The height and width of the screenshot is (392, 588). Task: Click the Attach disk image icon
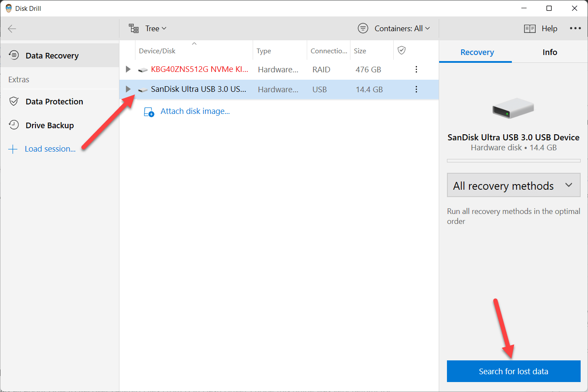149,112
